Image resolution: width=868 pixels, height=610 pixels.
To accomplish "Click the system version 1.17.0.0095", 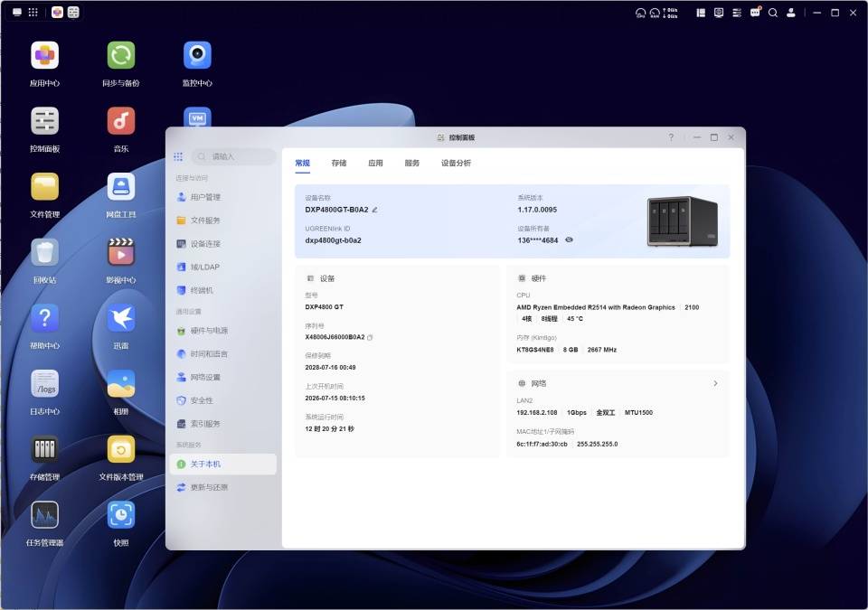I will (x=537, y=210).
